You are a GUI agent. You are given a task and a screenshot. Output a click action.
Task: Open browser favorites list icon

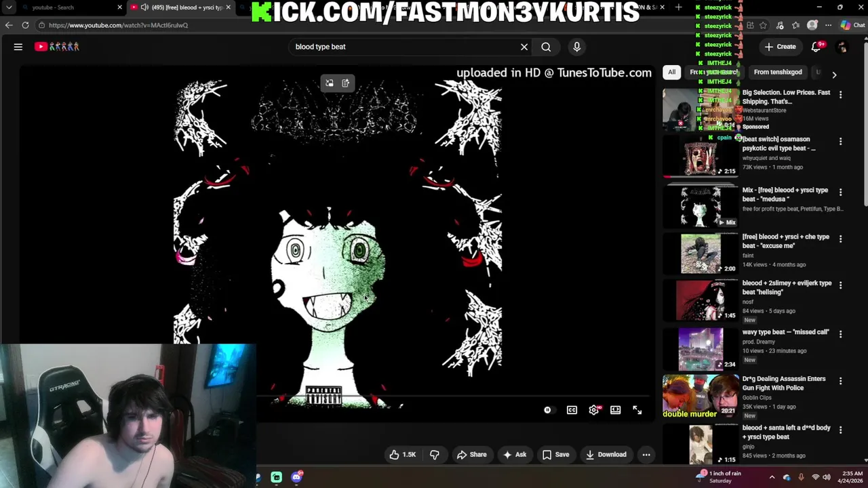click(796, 25)
